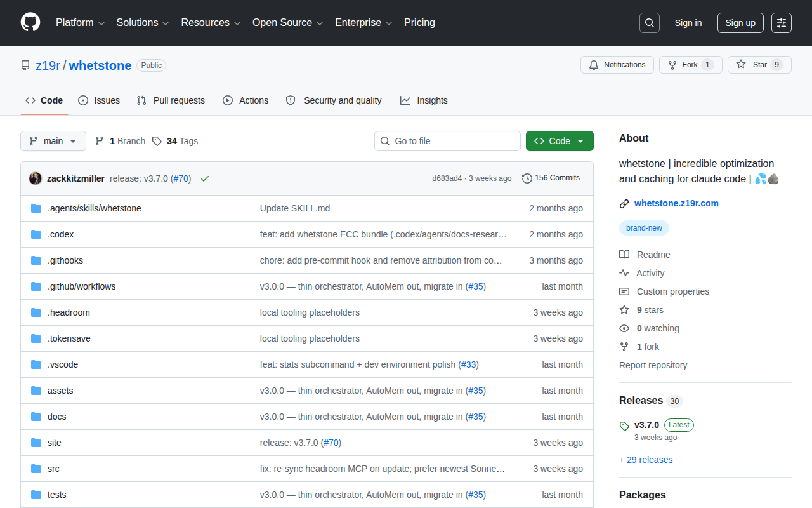Open pull request #33 in the .vscode row
812x508 pixels.
(x=468, y=364)
